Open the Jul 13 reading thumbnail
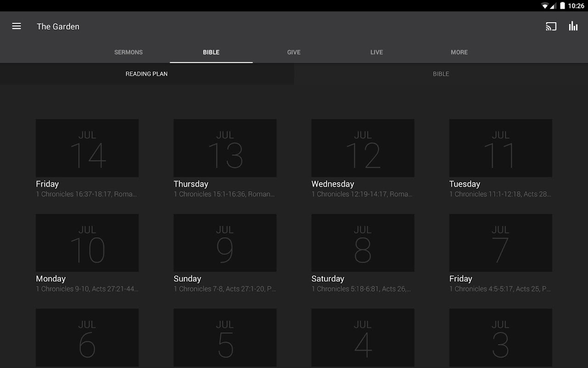 click(225, 148)
